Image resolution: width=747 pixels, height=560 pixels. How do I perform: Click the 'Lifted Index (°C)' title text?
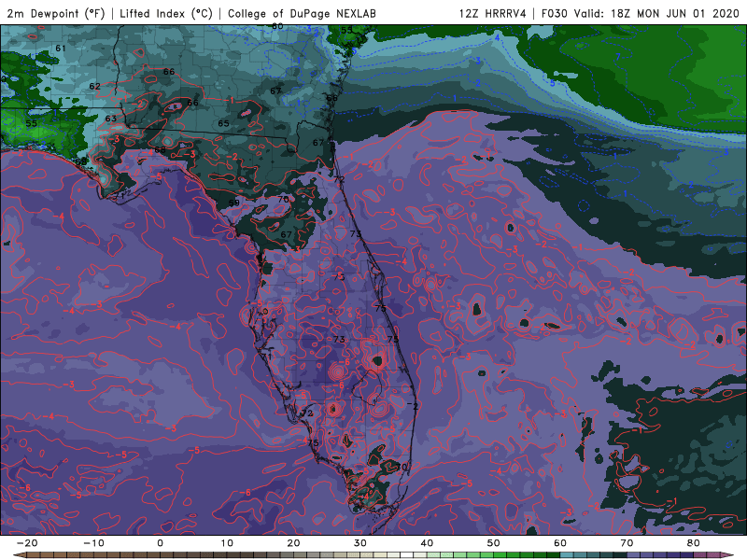[166, 13]
